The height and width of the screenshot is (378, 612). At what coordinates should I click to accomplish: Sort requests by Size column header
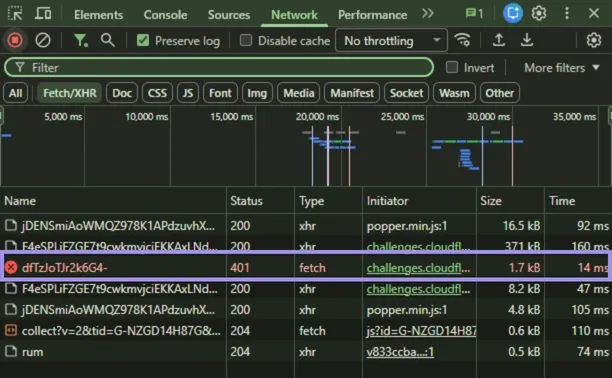(x=510, y=201)
